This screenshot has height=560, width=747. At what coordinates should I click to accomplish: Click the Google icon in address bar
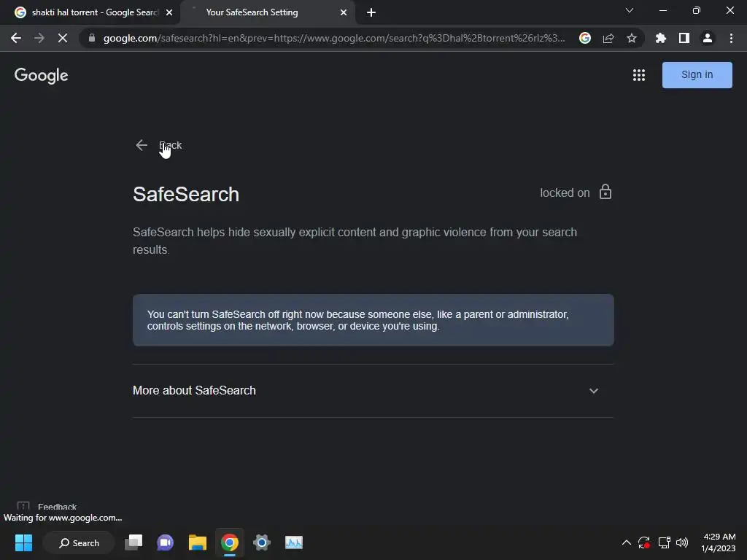click(585, 38)
